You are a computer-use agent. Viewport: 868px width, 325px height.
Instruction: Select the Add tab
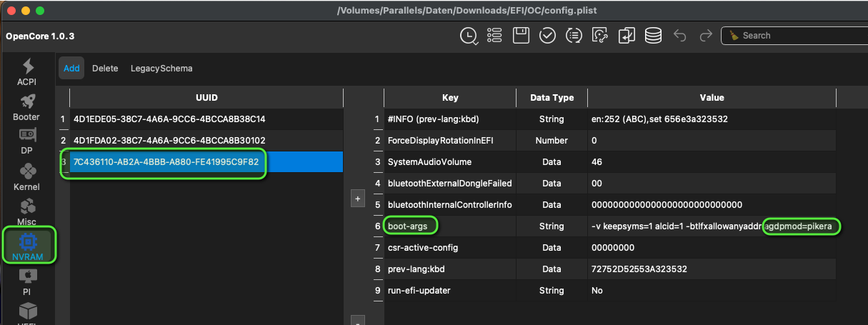[x=71, y=69]
